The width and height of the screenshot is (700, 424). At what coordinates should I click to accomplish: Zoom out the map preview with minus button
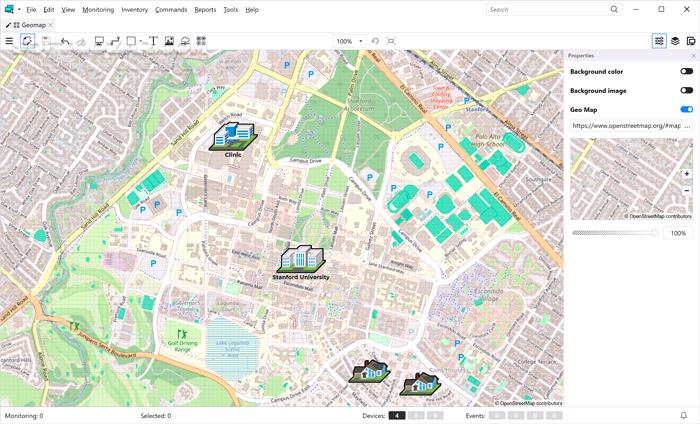(687, 191)
